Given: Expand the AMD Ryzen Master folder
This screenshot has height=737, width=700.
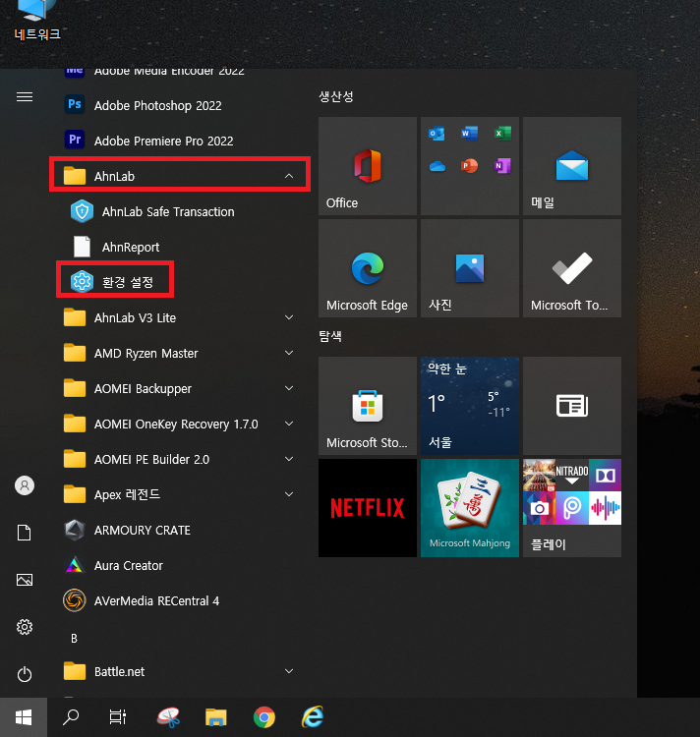Looking at the screenshot, I should 180,353.
